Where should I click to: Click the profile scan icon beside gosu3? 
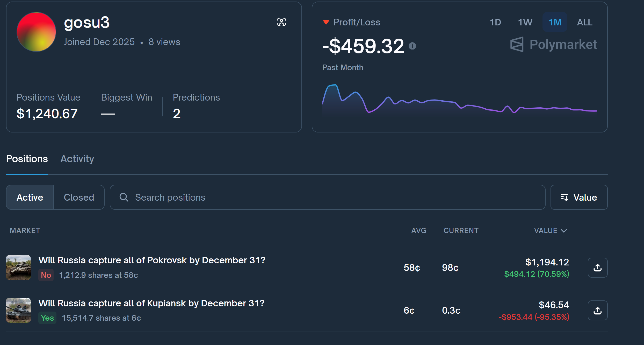pyautogui.click(x=281, y=22)
